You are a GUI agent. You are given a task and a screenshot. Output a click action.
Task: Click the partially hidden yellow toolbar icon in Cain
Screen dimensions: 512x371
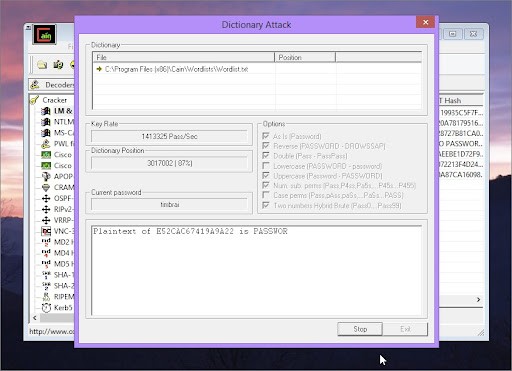[72, 65]
